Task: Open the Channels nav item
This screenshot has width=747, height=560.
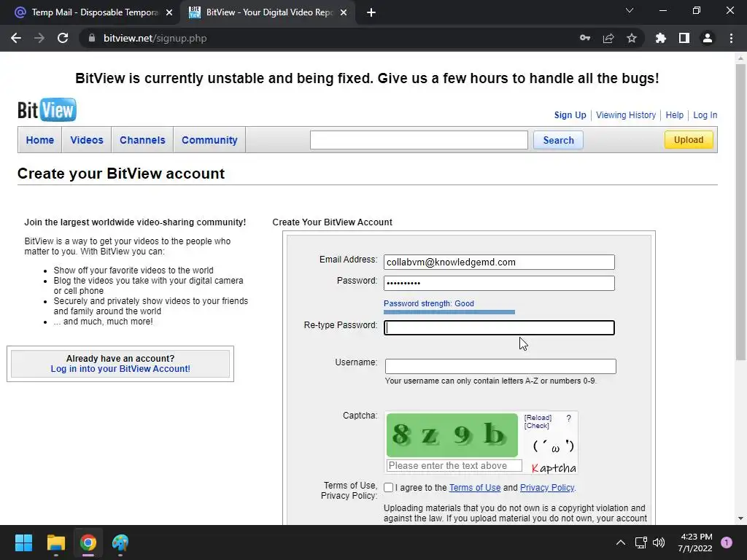Action: pyautogui.click(x=142, y=140)
